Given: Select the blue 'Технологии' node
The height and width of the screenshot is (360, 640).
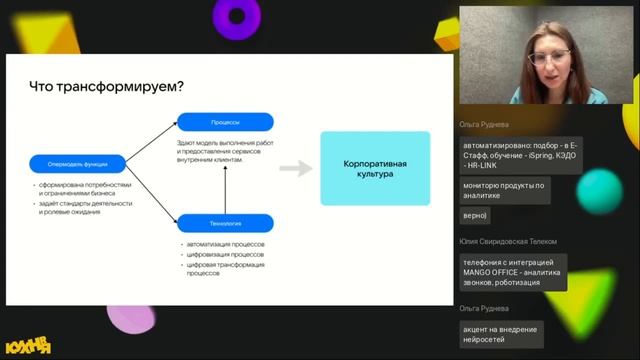Looking at the screenshot, I should coord(225,223).
